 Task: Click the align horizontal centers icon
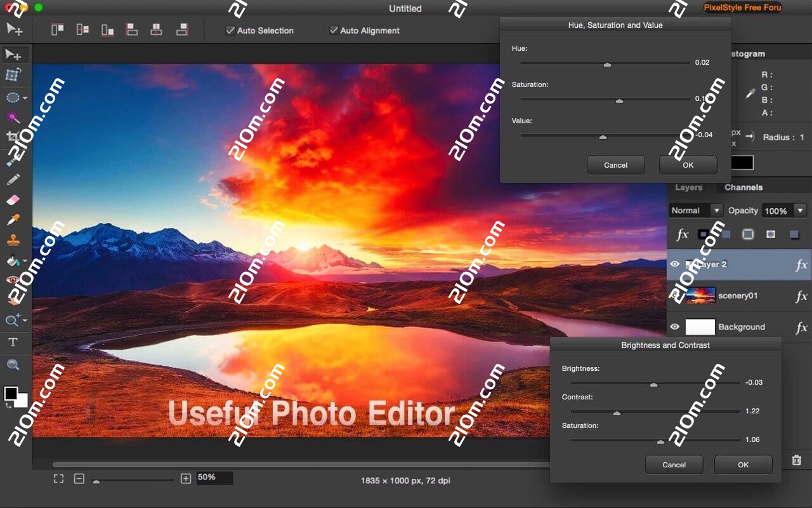point(157,29)
